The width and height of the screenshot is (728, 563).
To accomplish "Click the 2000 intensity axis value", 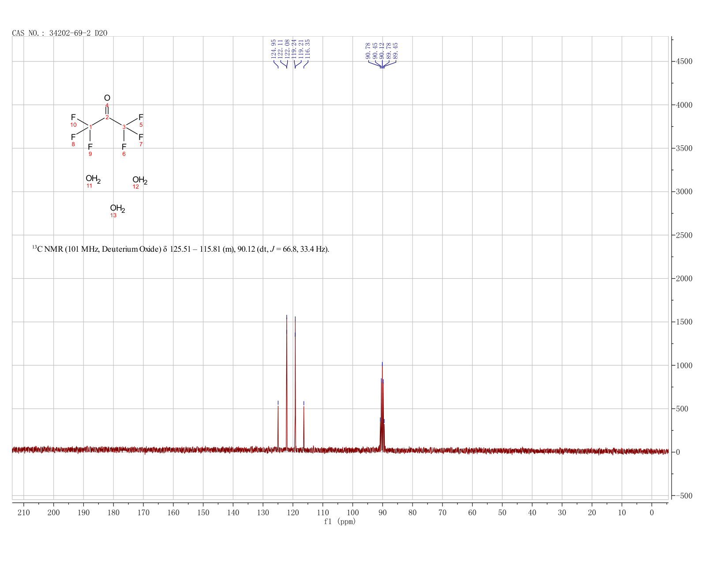I will [x=684, y=279].
